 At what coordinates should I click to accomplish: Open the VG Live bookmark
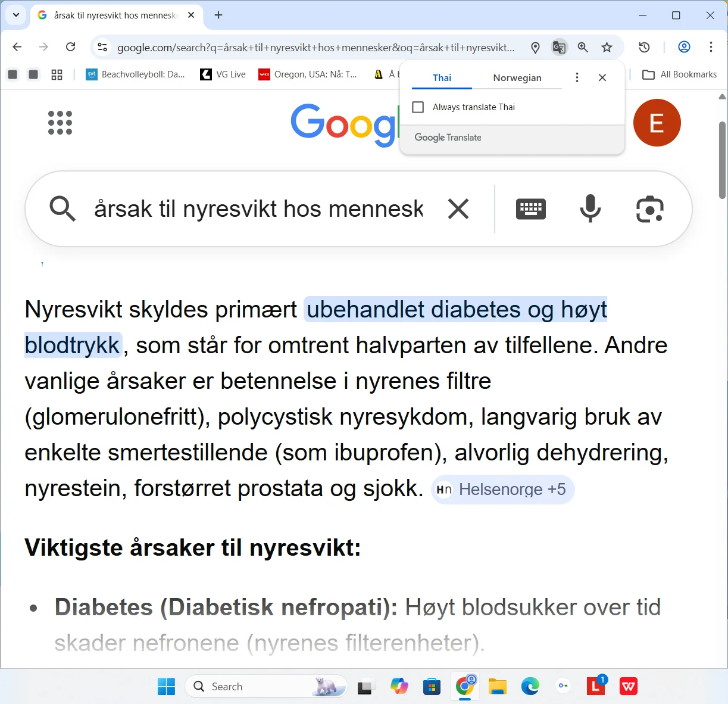coord(222,74)
